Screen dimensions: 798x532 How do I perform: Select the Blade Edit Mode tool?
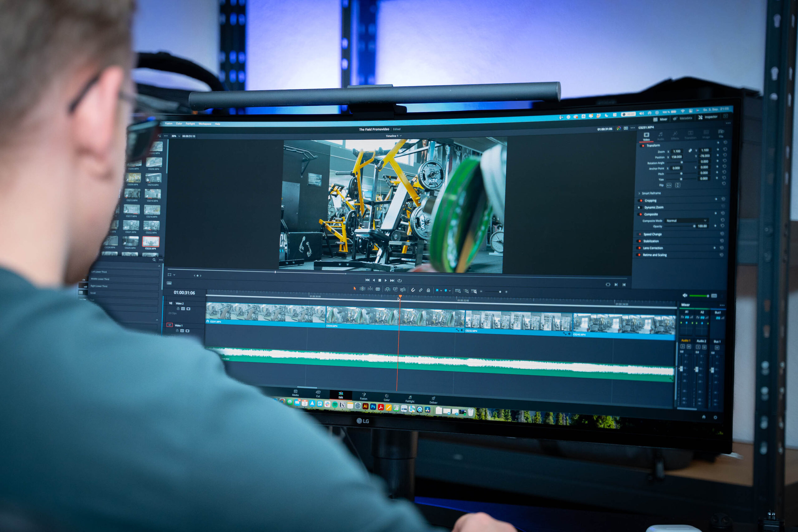[378, 289]
